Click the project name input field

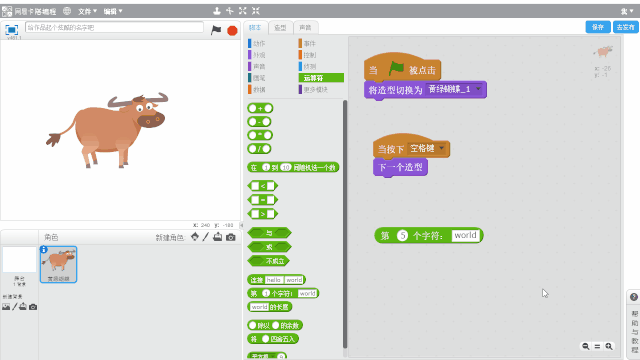114,27
